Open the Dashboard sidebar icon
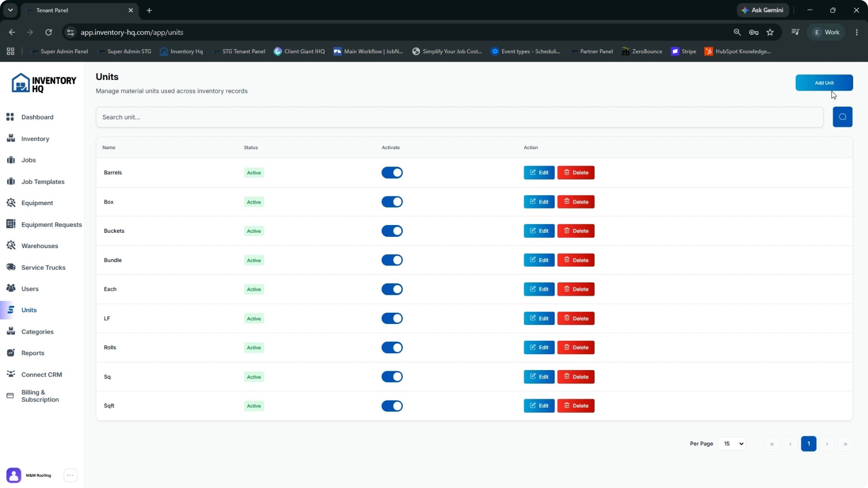868x488 pixels. pos(10,117)
